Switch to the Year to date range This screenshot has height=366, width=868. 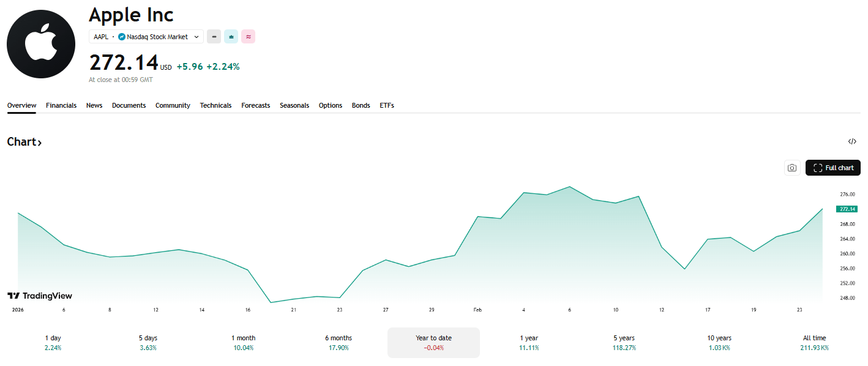[433, 342]
